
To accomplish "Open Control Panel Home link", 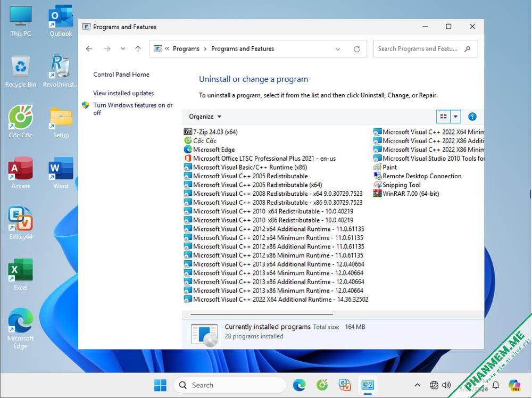I will pos(121,74).
